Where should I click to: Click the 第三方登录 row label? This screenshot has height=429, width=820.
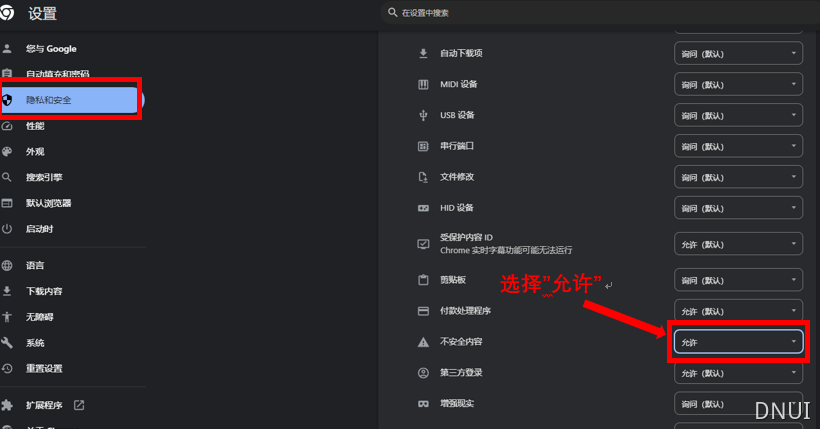click(461, 372)
